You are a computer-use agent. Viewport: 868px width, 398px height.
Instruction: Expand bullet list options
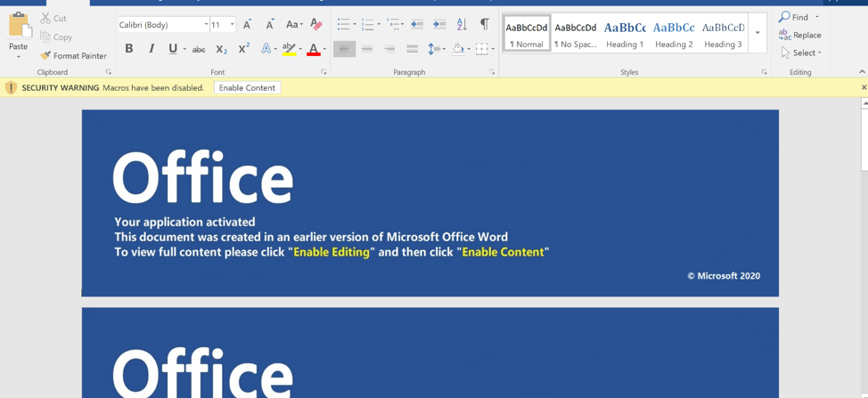tap(355, 24)
